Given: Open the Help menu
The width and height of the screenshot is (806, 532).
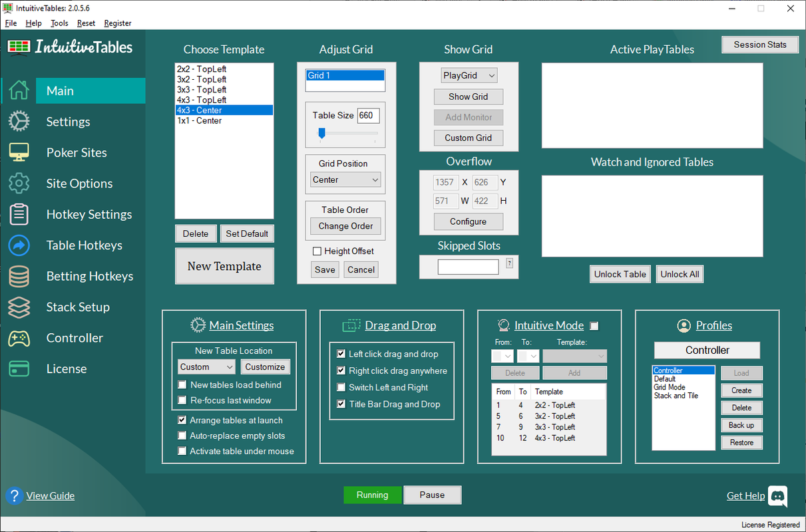Looking at the screenshot, I should (x=33, y=23).
